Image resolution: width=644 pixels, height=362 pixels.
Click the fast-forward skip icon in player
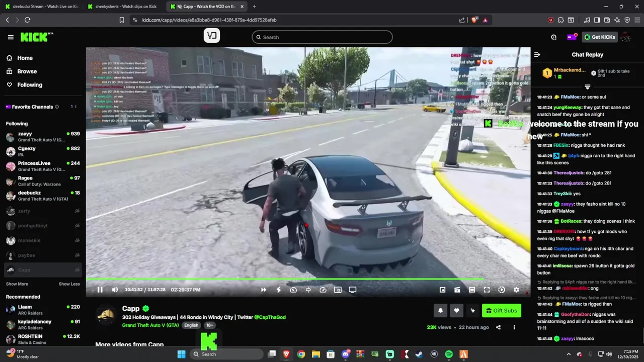click(x=264, y=290)
